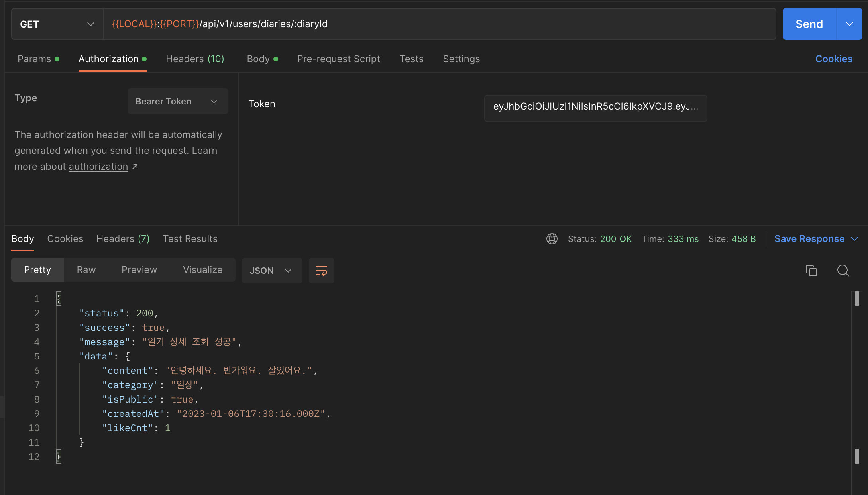Select the Authorization tab

pos(112,59)
